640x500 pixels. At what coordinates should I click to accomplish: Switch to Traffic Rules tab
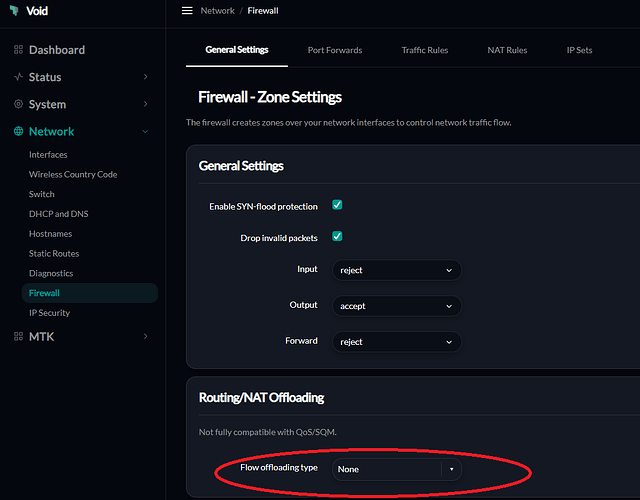(425, 50)
